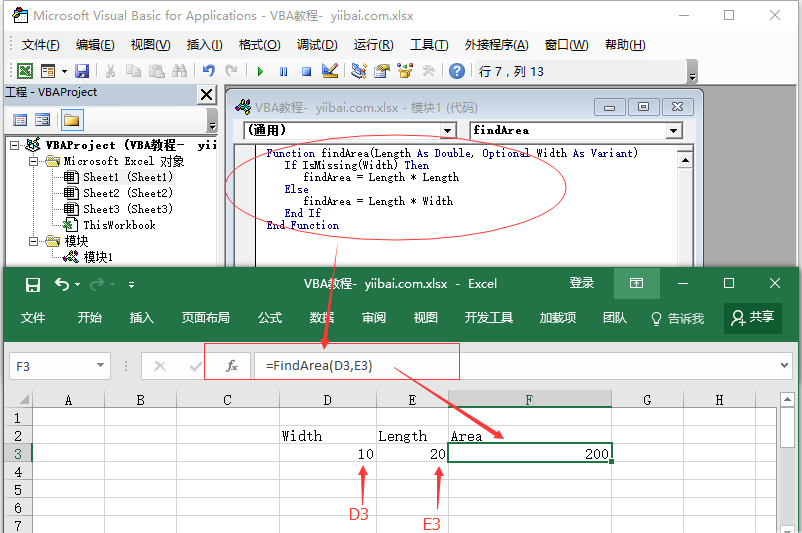Click the Redo arrow in VBA toolbar

(231, 71)
